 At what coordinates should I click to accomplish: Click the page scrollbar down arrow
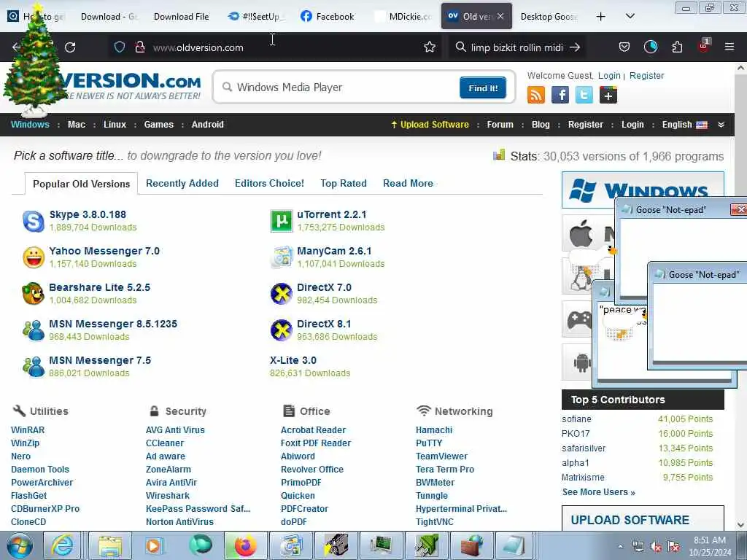(740, 524)
